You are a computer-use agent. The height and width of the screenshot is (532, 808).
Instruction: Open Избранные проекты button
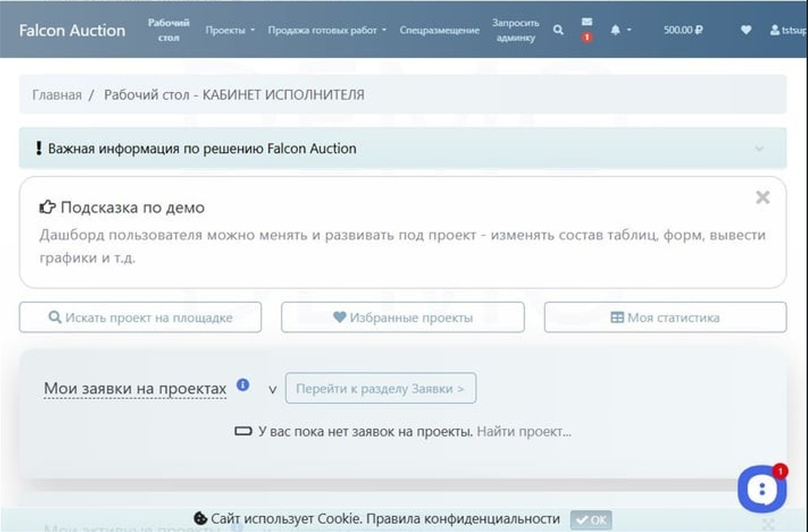pos(403,317)
